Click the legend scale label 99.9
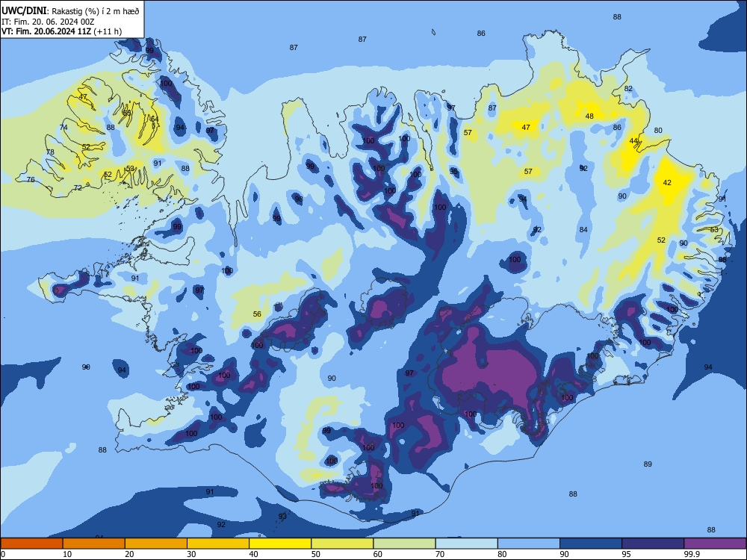 click(692, 554)
